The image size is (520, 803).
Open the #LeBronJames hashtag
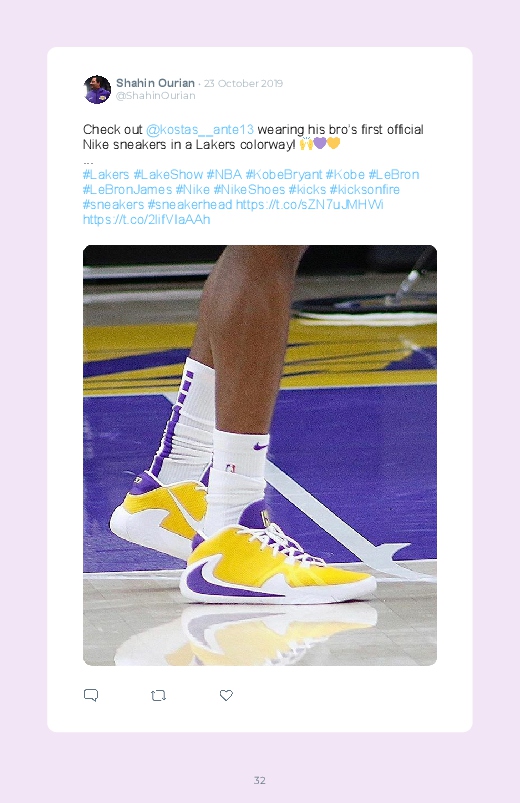pos(128,189)
